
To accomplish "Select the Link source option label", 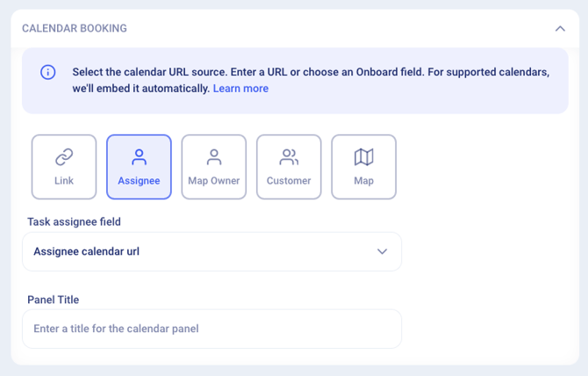I will coord(64,181).
